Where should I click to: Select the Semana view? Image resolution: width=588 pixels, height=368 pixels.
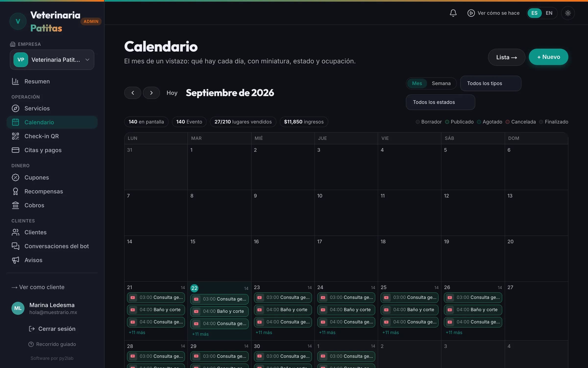(441, 83)
